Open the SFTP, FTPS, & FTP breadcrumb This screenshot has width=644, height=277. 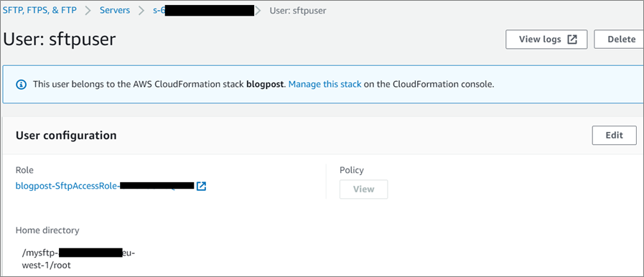pyautogui.click(x=39, y=11)
